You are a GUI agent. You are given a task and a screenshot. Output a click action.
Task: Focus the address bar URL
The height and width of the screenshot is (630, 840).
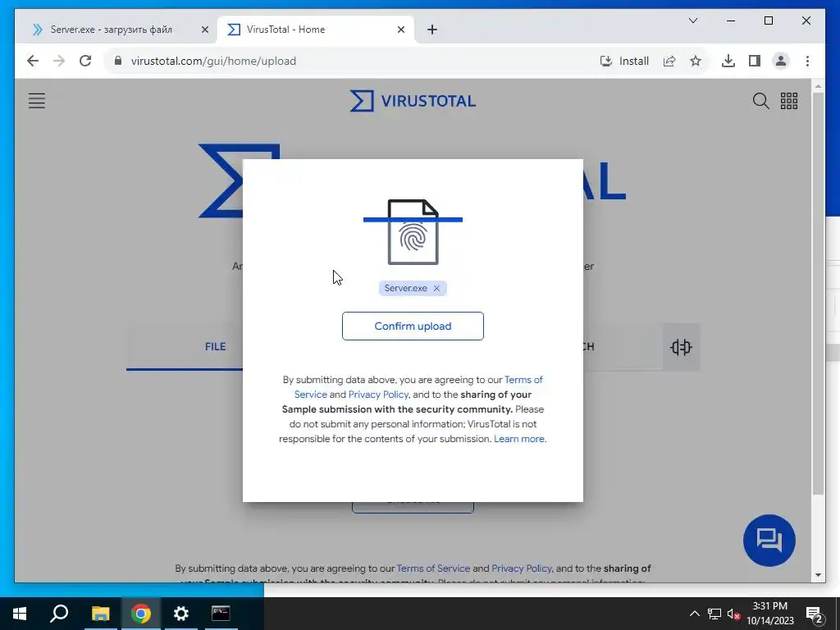[x=214, y=61]
